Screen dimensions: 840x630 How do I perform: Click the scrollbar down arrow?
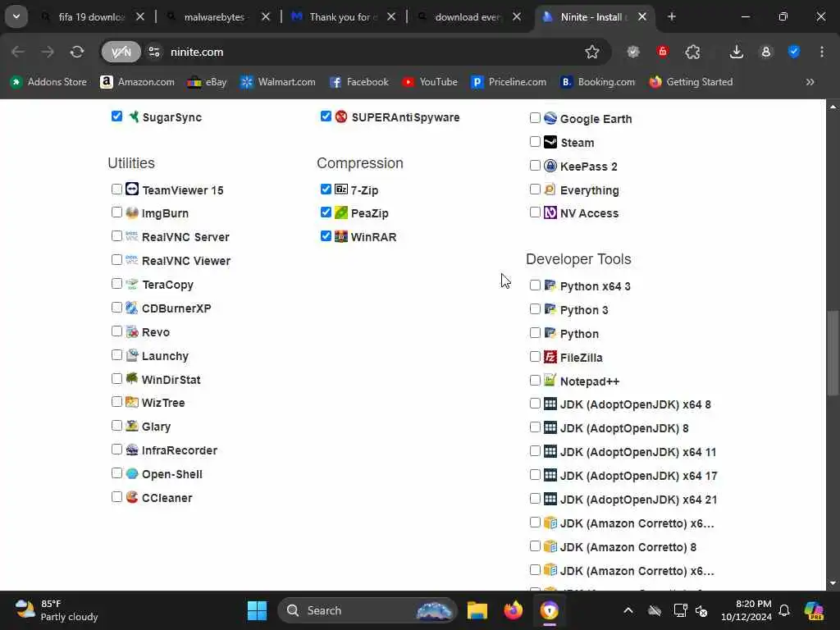click(x=833, y=583)
